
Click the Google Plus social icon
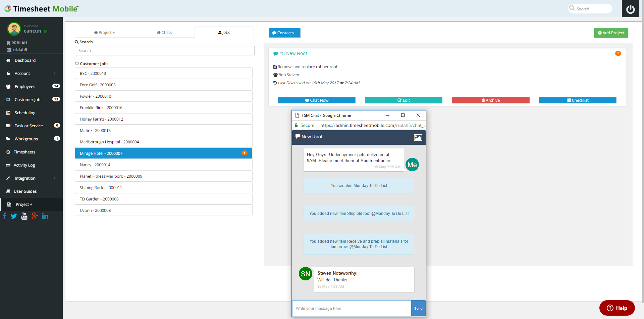[x=35, y=216]
